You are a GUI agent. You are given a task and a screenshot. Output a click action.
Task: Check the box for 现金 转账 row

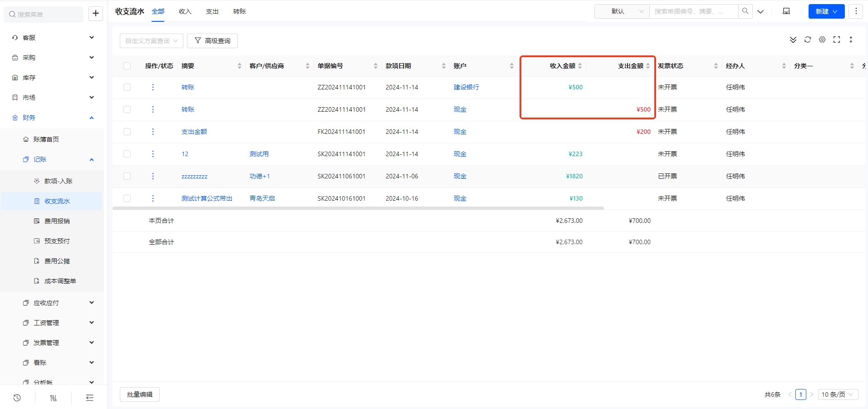tap(127, 109)
